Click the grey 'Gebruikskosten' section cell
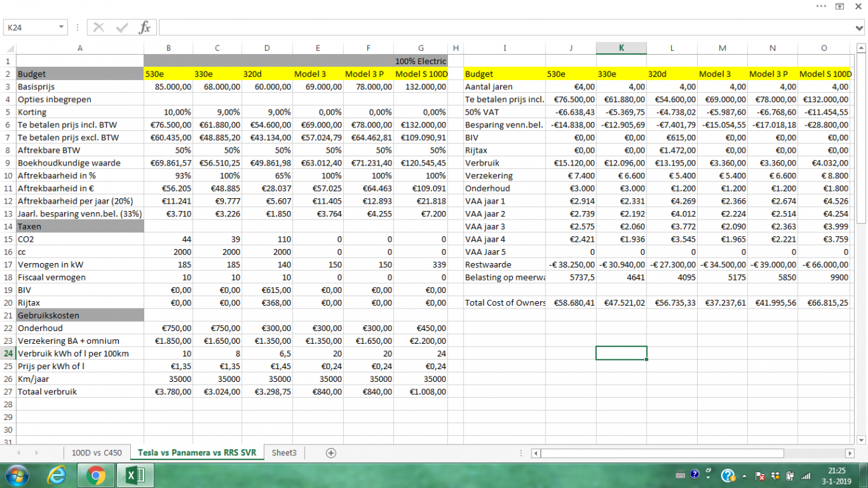This screenshot has width=868, height=488. click(x=80, y=315)
